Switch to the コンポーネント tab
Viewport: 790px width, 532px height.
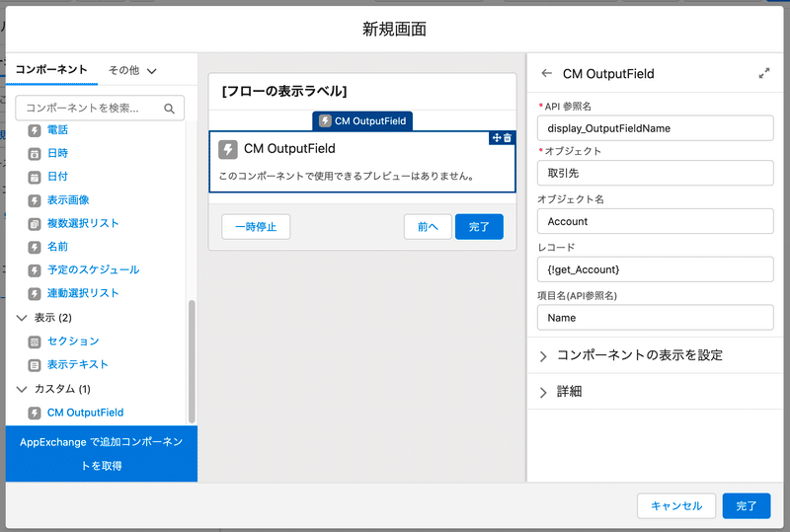click(x=50, y=70)
